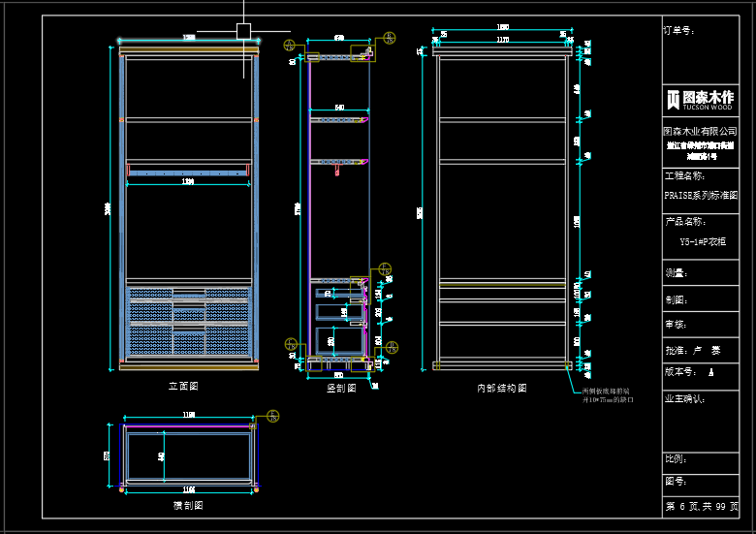Click the 版本号 version number field

coord(680,371)
